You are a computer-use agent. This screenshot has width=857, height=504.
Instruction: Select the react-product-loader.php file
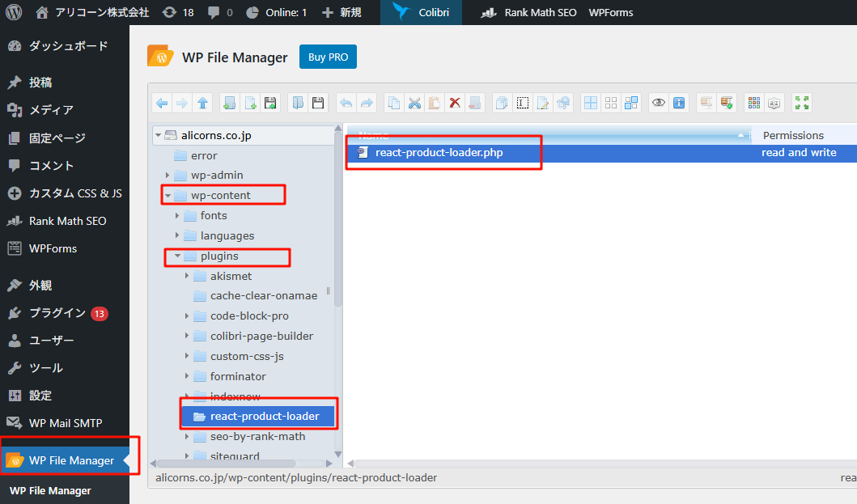[439, 153]
